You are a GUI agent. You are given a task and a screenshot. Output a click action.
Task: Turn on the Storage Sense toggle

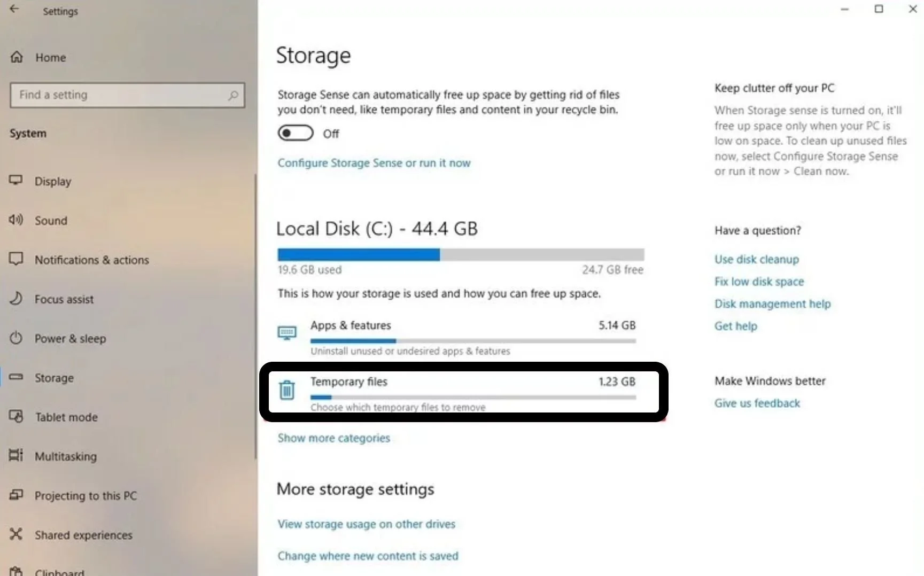(x=296, y=133)
